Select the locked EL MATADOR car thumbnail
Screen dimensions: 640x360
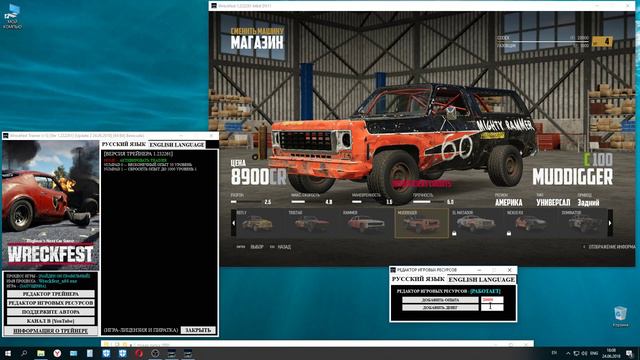click(476, 224)
